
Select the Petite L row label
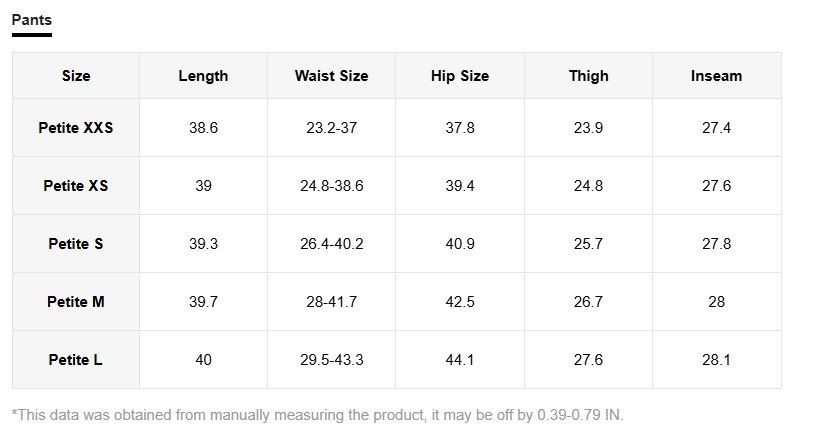click(76, 360)
